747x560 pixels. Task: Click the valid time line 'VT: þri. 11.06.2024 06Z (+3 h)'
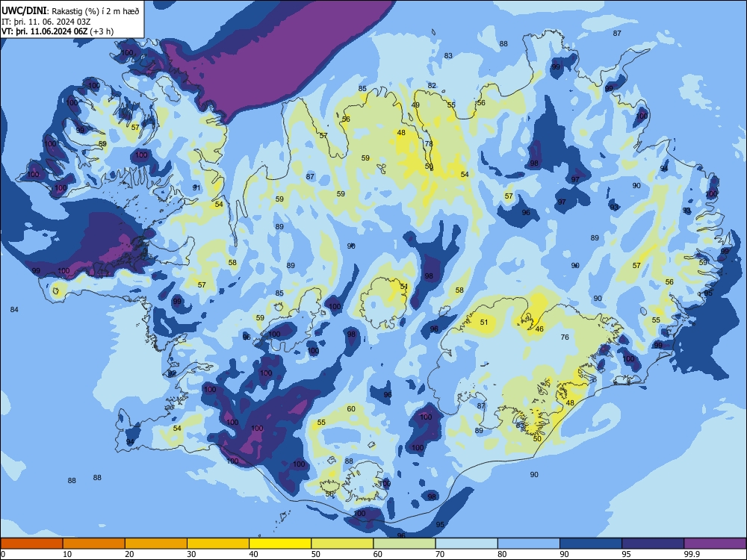(58, 31)
